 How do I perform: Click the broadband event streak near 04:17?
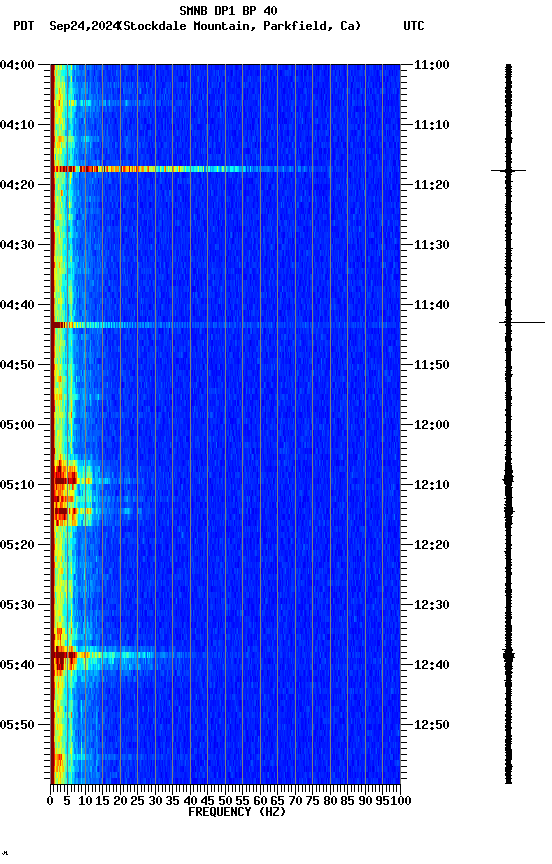191,169
